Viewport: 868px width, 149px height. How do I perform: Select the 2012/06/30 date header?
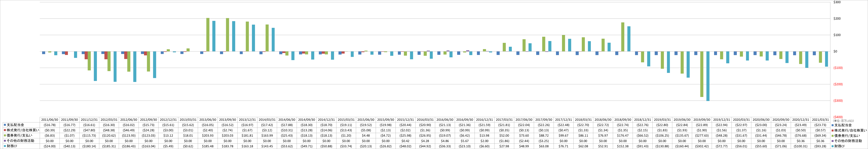129,120
